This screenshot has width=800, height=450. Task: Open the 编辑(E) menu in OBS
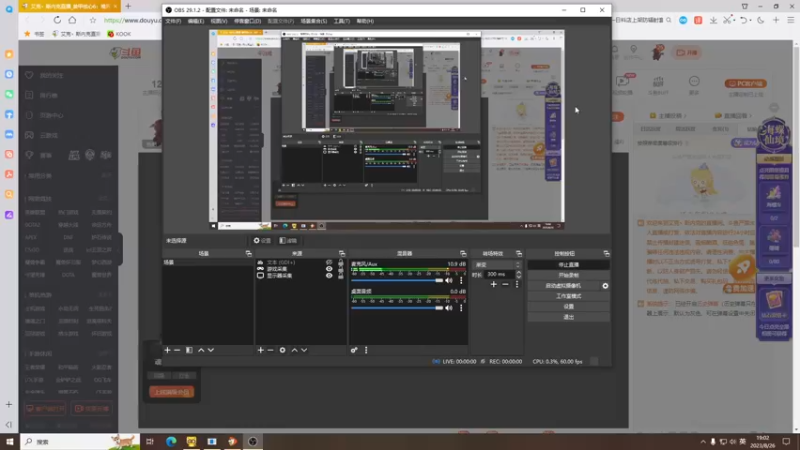[x=195, y=21]
